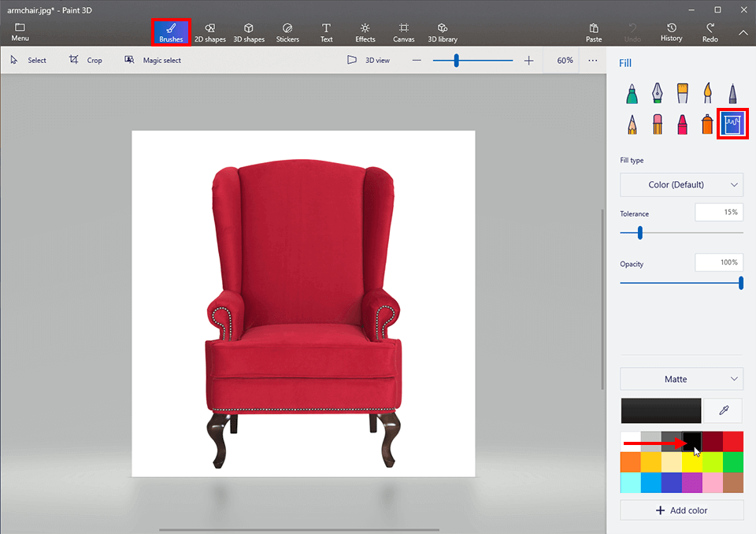Open the Fill type dropdown
The height and width of the screenshot is (534, 756).
(681, 185)
